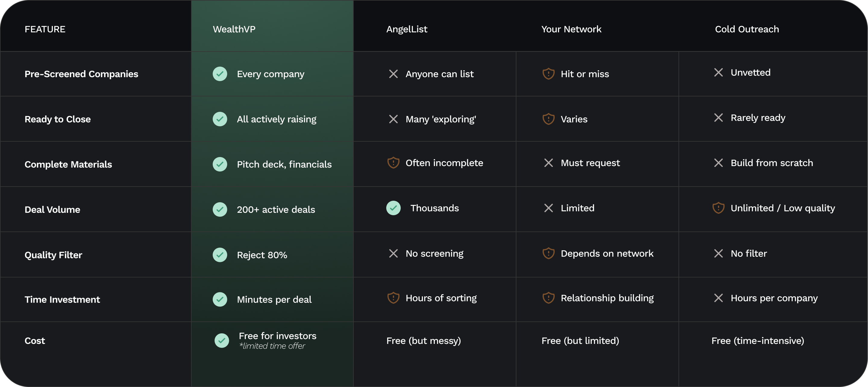Click the Cold Outreach column header
868x387 pixels.
click(747, 29)
